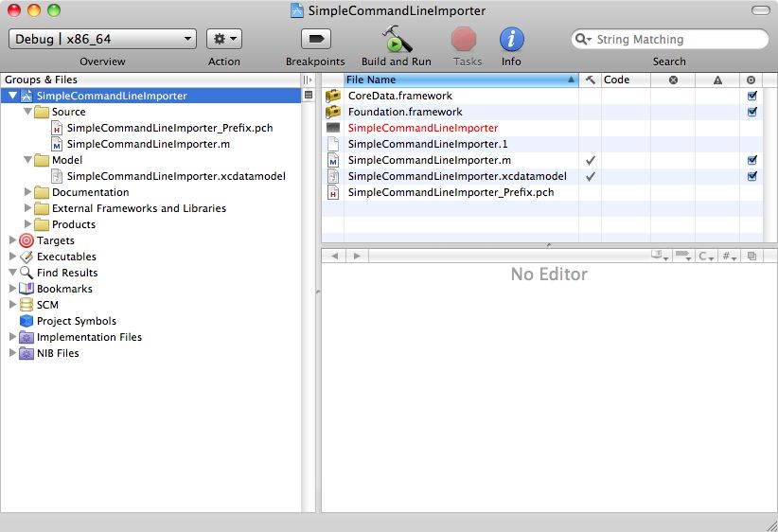Toggle the Breakpoints toolbar button

[x=315, y=40]
